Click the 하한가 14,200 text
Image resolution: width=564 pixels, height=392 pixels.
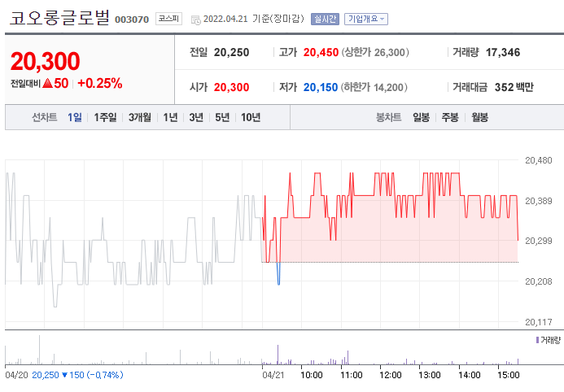[x=374, y=87]
